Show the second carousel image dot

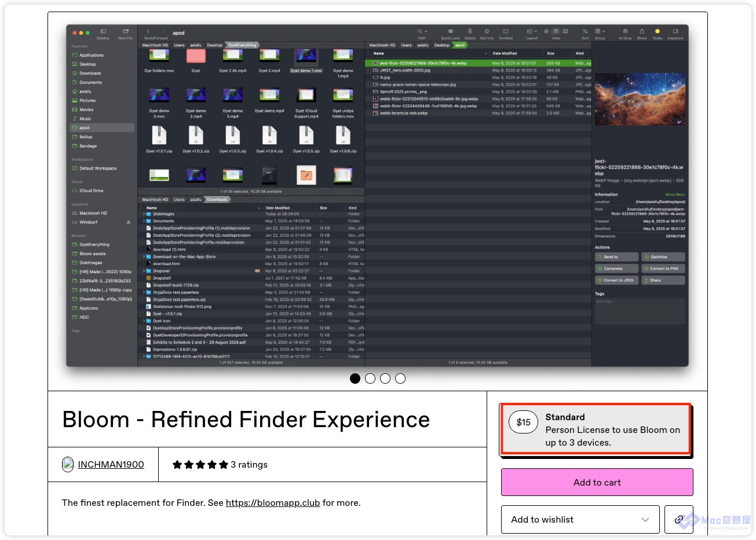click(x=370, y=379)
